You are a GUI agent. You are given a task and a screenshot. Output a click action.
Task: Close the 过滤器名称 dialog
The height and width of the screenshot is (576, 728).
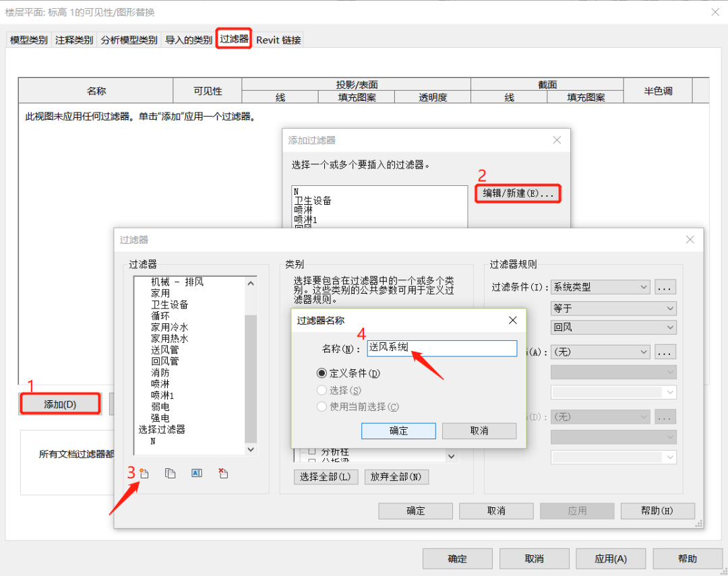(512, 320)
